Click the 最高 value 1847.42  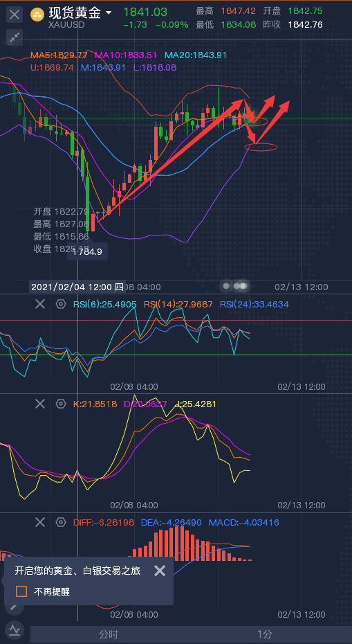(x=239, y=11)
